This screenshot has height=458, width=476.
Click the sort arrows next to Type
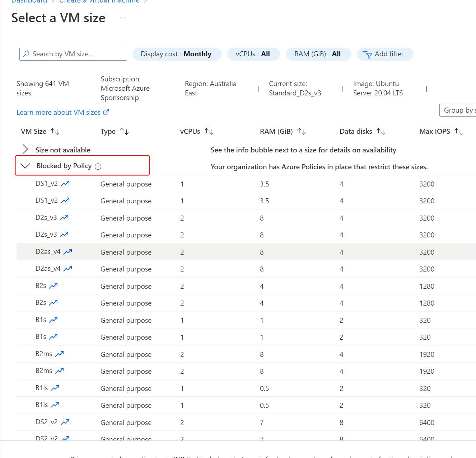point(124,132)
